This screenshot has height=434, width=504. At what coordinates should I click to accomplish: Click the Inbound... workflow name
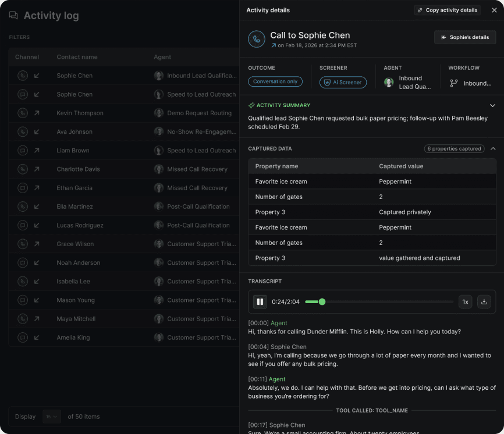pyautogui.click(x=477, y=84)
